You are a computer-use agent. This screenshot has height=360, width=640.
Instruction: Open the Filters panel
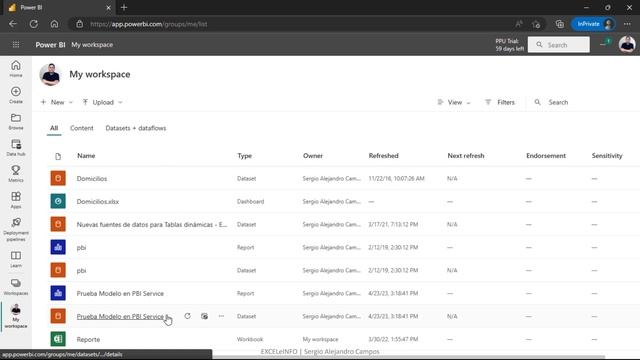pyautogui.click(x=500, y=102)
